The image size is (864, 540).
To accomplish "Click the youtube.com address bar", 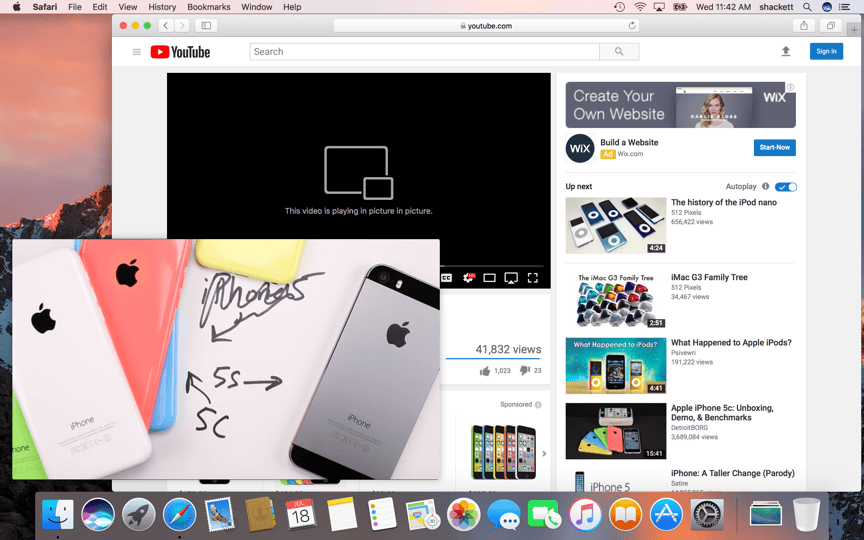I will tap(486, 25).
